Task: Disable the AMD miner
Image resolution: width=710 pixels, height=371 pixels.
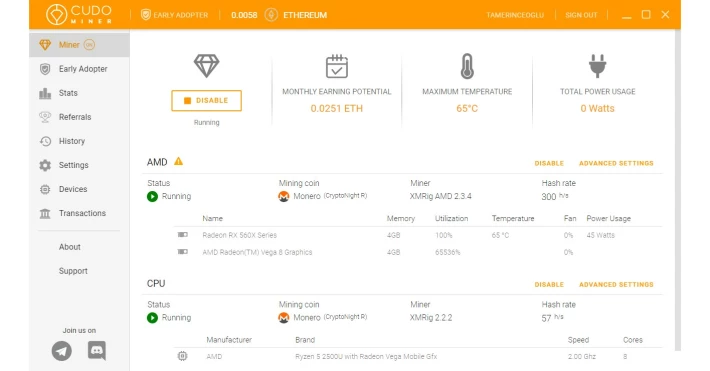Action: pyautogui.click(x=549, y=163)
